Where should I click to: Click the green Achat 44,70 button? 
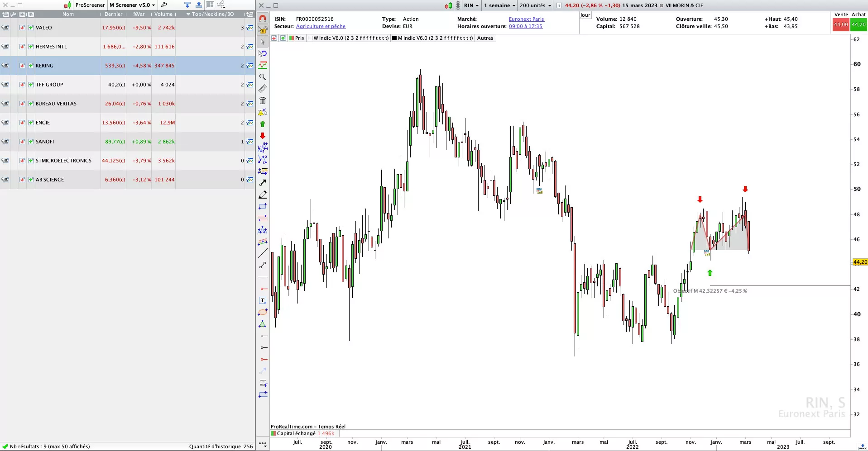click(x=858, y=24)
